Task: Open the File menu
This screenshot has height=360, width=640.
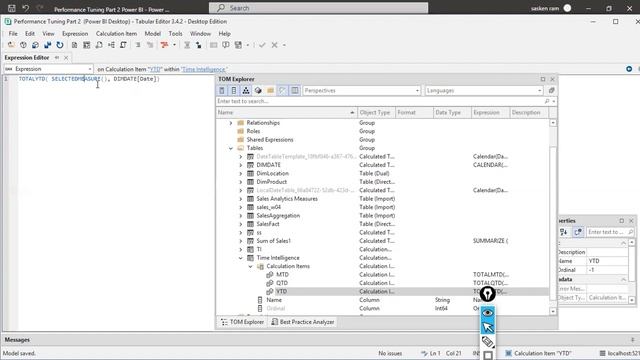Action: tap(13, 33)
